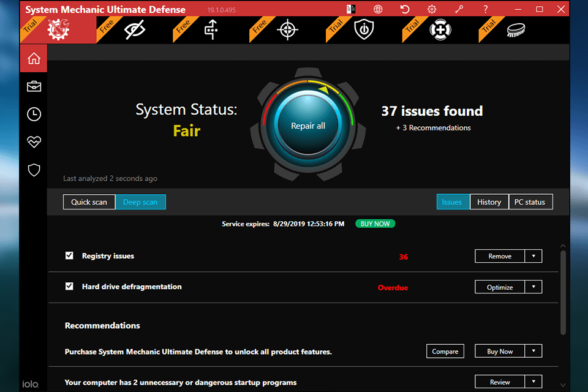This screenshot has height=392, width=588.
Task: Uncheck Hard drive defragmentation checkbox
Action: point(69,286)
